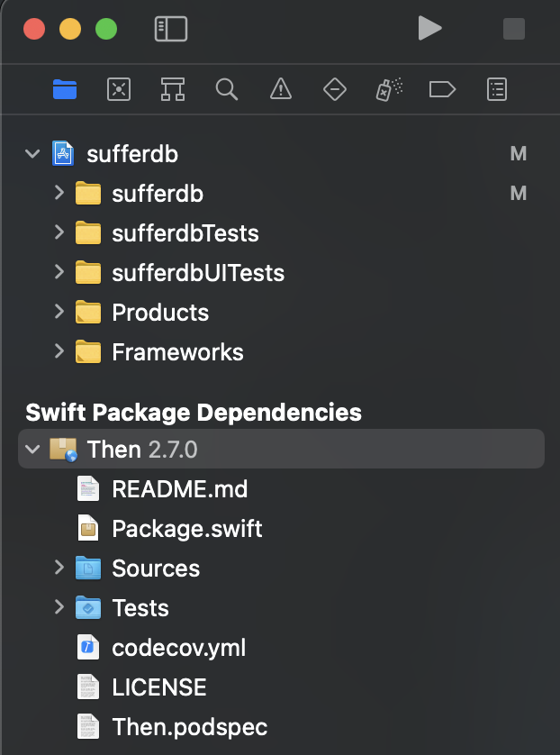Show the Breakpoint navigator icon
Viewport: 560px width, 755px height.
[442, 89]
